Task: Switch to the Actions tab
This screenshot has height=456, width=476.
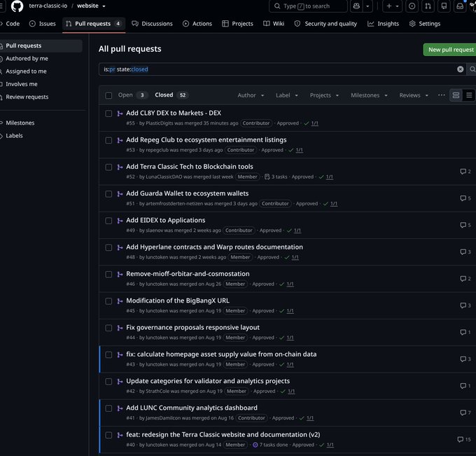Action: click(197, 24)
